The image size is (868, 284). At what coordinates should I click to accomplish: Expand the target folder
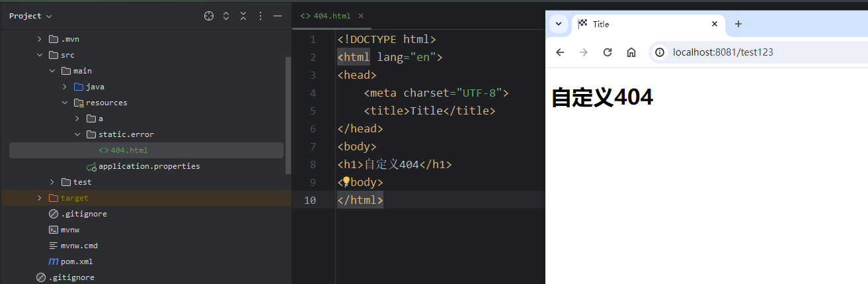(x=40, y=198)
